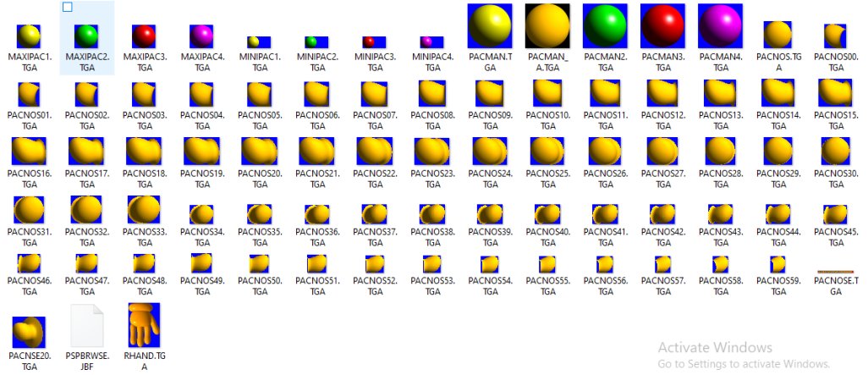Viewport: 868px width, 375px height.
Task: Select the orange hand RHAND.TGA icon
Action: tap(144, 325)
